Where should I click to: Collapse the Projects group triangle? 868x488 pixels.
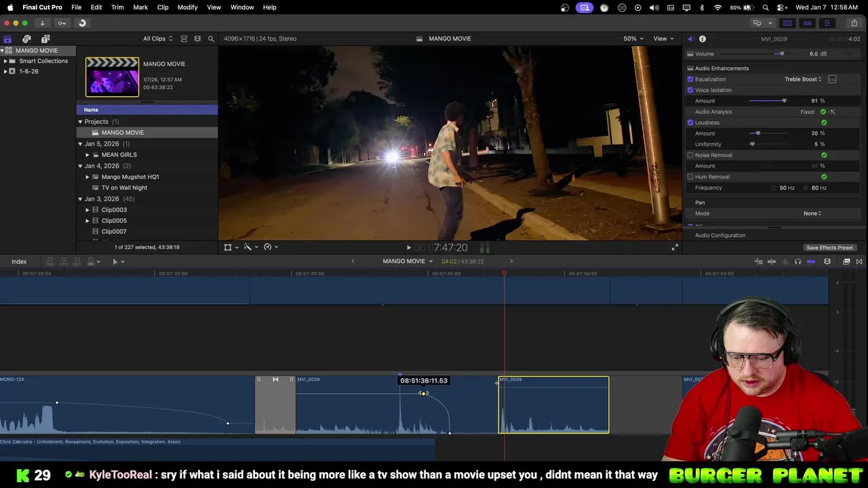pos(80,122)
